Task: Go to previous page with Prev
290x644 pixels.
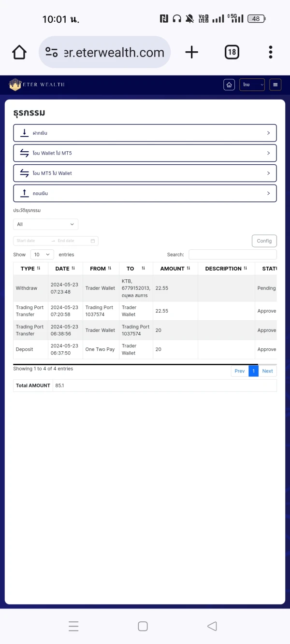Action: coord(240,371)
